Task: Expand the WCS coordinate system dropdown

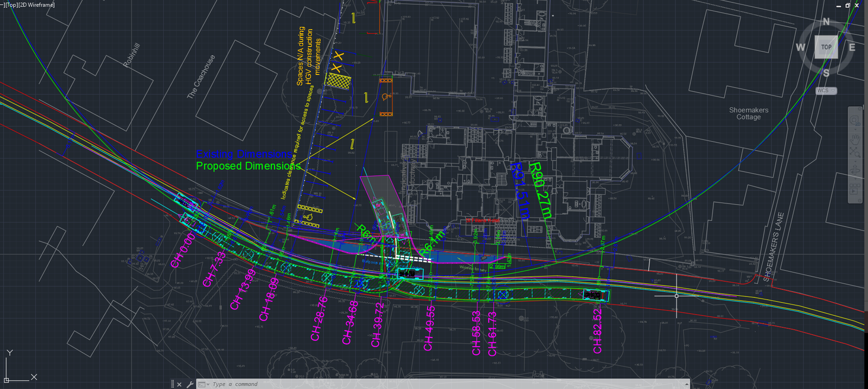Action: pyautogui.click(x=826, y=91)
